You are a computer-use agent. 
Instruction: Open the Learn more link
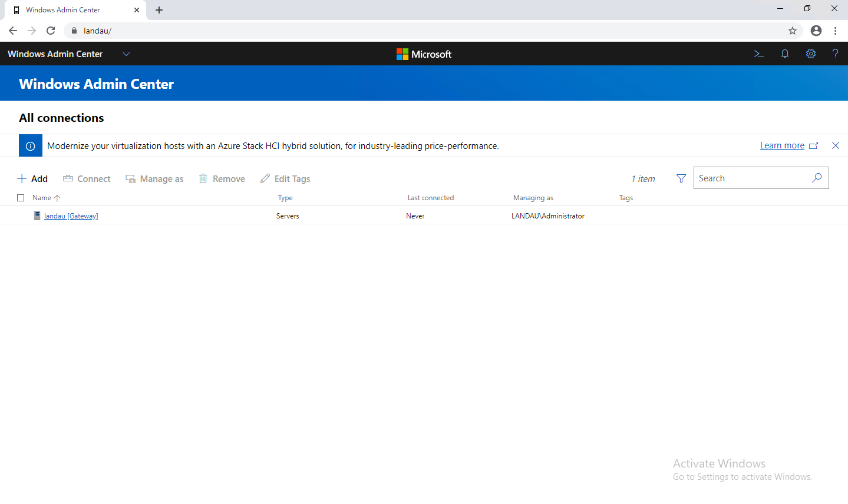(x=782, y=145)
